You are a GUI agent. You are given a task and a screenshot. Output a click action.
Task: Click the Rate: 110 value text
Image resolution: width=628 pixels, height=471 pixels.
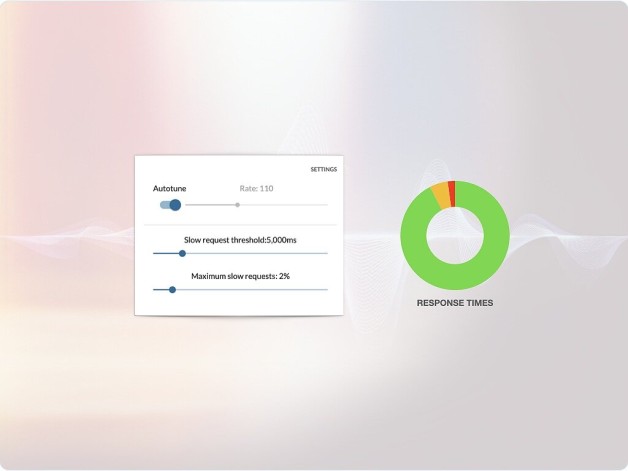[256, 188]
